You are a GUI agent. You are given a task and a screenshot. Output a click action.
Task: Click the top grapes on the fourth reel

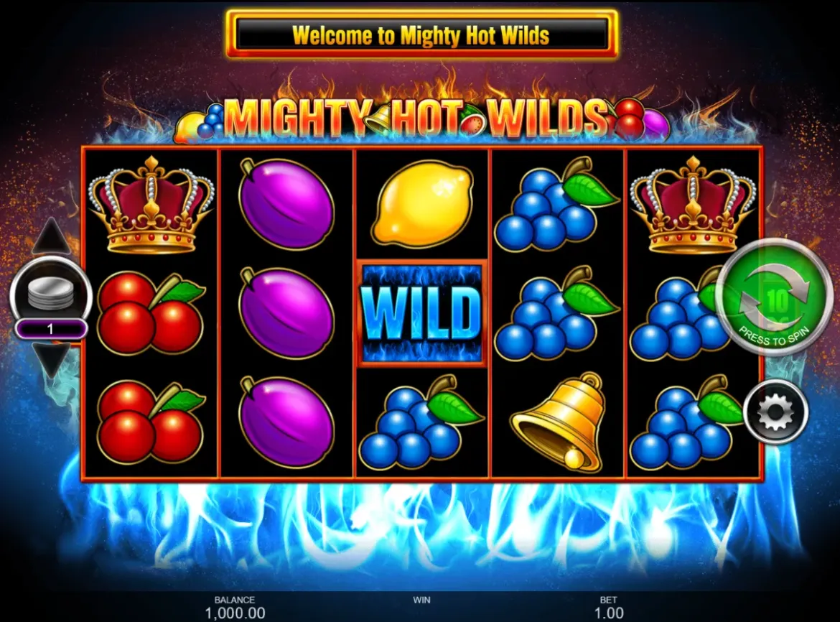coord(555,205)
